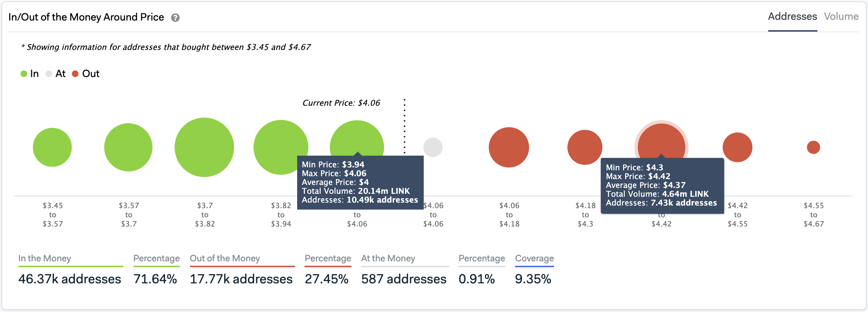Click the '587 addresses' value

tap(404, 279)
